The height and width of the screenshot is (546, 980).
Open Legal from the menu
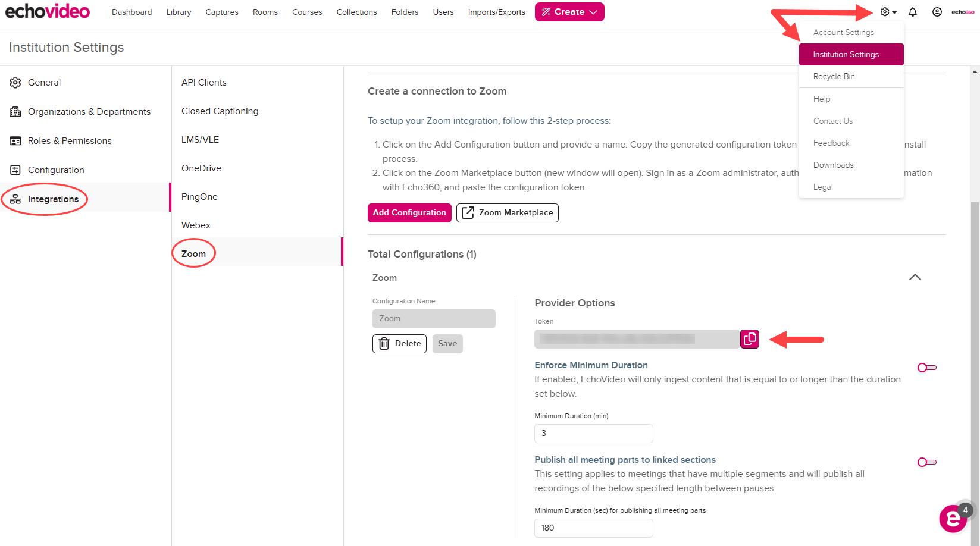[x=851, y=187]
